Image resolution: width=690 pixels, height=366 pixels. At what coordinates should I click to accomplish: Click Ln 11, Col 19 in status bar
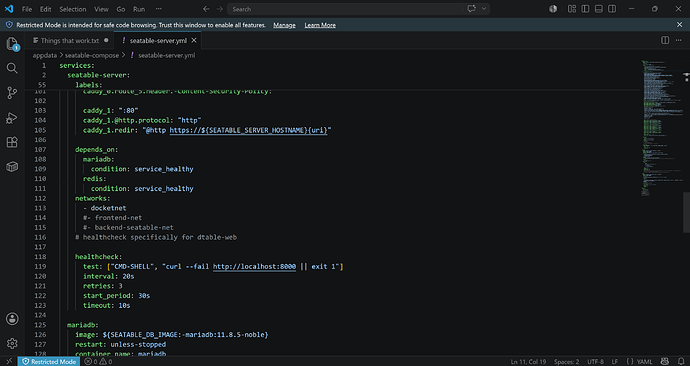528,362
